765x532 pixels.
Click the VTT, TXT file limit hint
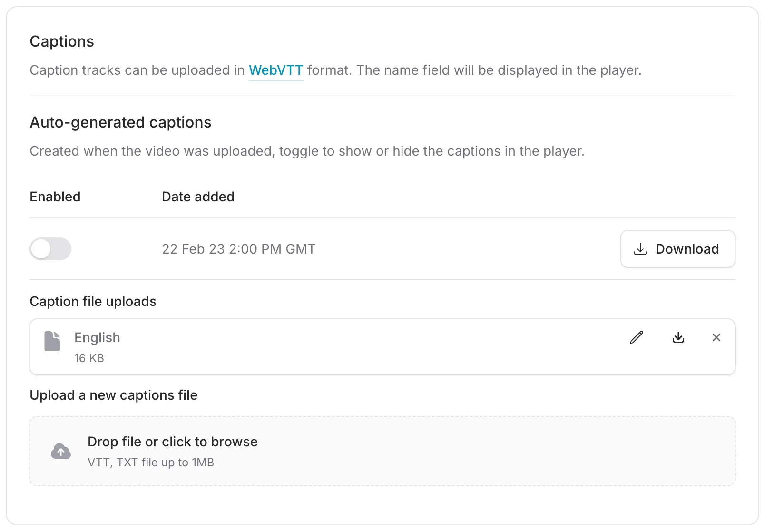(151, 462)
